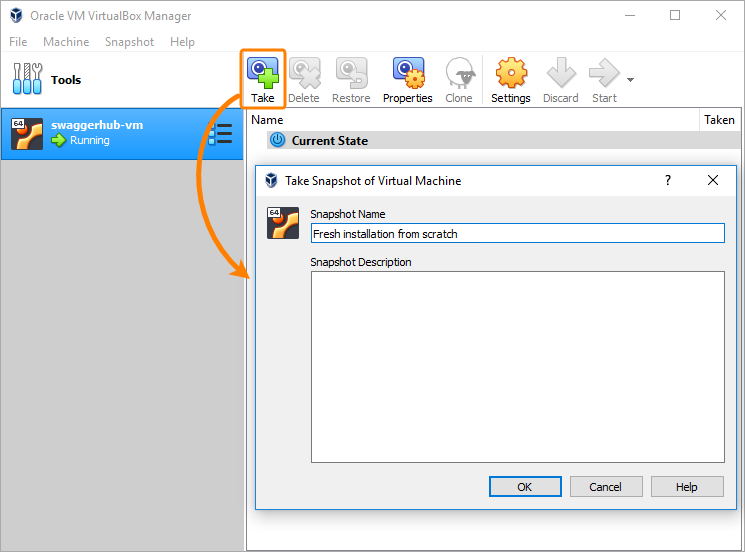The height and width of the screenshot is (552, 745).
Task: Click the Help button in the dialog
Action: click(687, 486)
